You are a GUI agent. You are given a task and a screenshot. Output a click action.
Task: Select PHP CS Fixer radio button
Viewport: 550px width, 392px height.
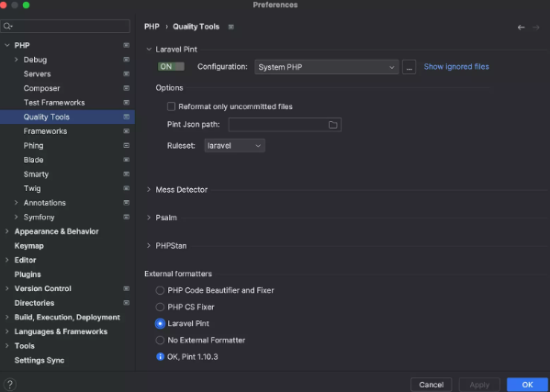pos(160,308)
